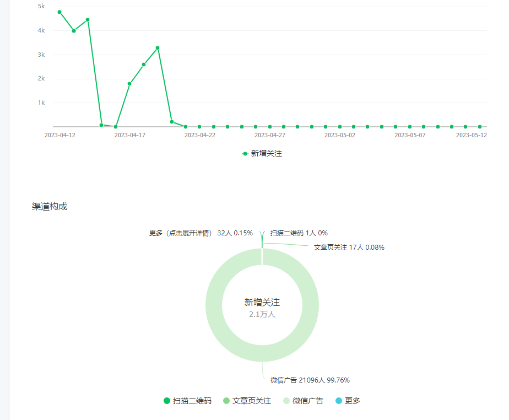Click the 渠道构成 section heading
Viewport: 509px width, 420px height.
pyautogui.click(x=50, y=207)
